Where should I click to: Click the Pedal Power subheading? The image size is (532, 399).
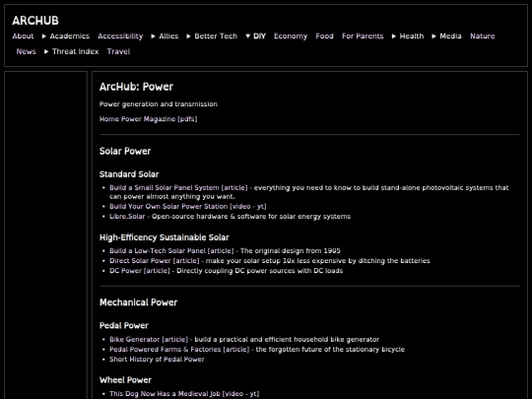124,326
